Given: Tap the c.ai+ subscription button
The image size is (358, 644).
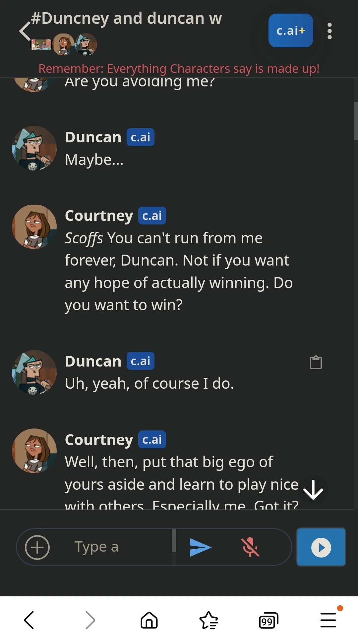Looking at the screenshot, I should [x=291, y=30].
